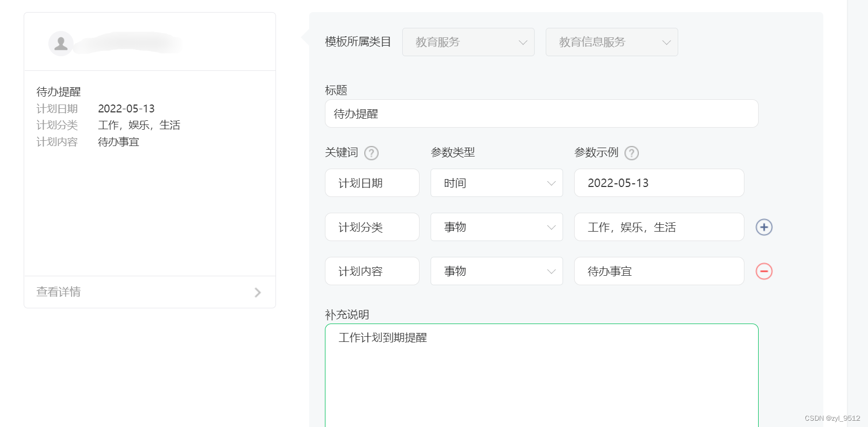Open the 查看详情 link in preview

pos(150,292)
